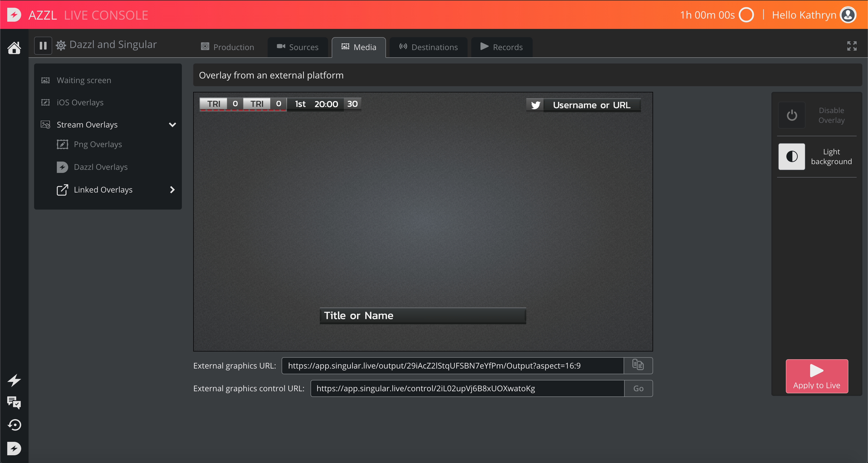Click the Go button
Screen dimensions: 868x463
point(638,389)
